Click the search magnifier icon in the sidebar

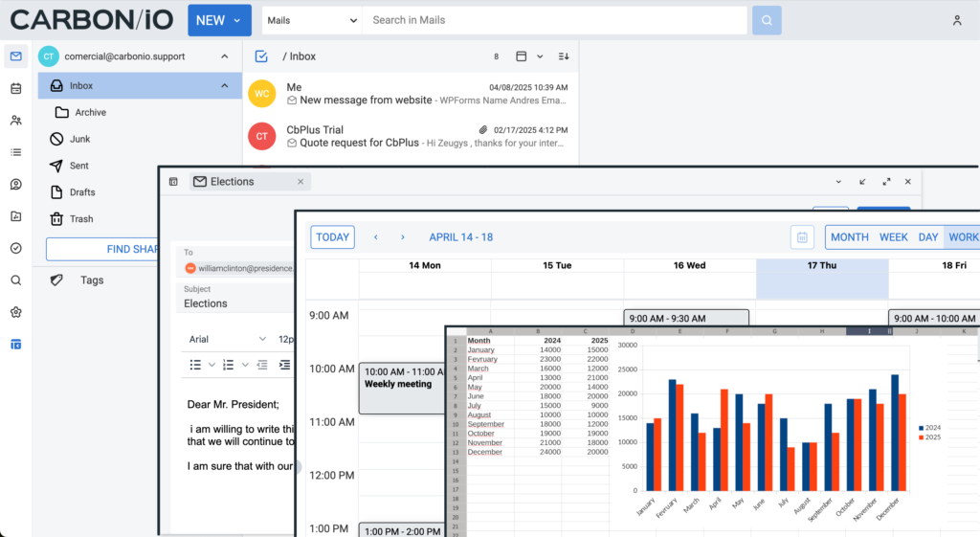(x=16, y=280)
